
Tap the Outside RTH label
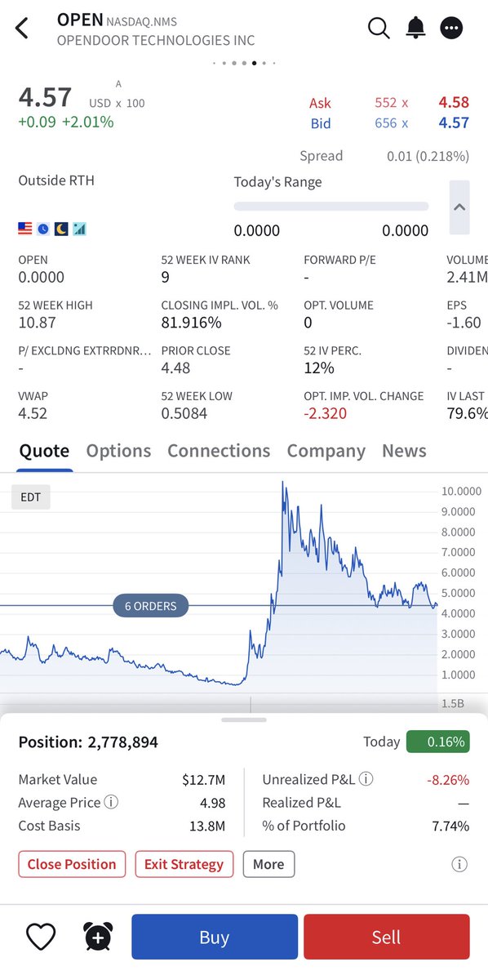[x=56, y=180]
